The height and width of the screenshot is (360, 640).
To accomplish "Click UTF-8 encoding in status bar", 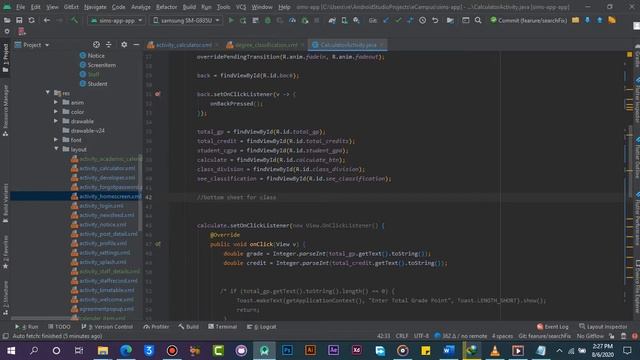I will click(421, 336).
